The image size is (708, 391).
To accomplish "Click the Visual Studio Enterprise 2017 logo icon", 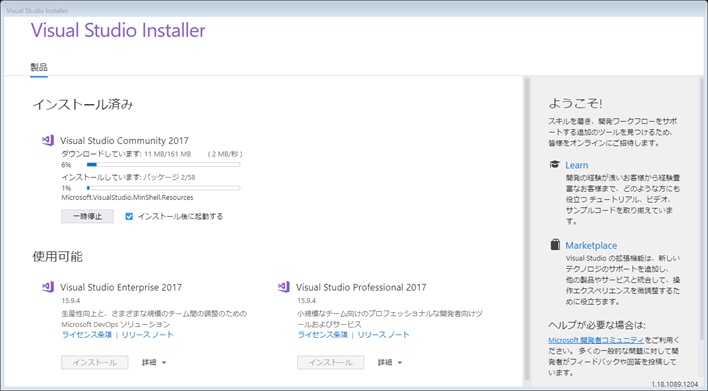I will 48,287.
